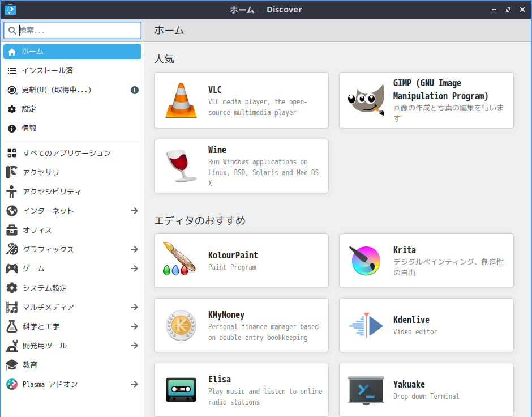Expand the 科学と工学 category arrow
Image resolution: width=532 pixels, height=417 pixels.
pos(135,326)
